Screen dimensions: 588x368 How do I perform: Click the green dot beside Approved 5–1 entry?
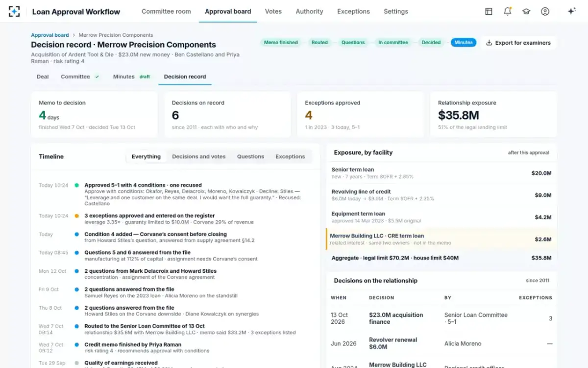77,185
